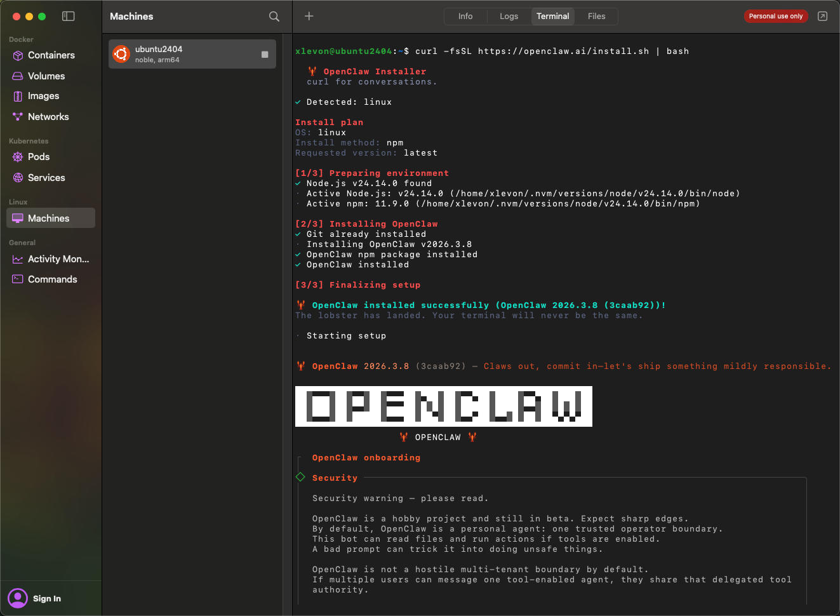
Task: Click the search magnifier in Machines header
Action: (274, 17)
